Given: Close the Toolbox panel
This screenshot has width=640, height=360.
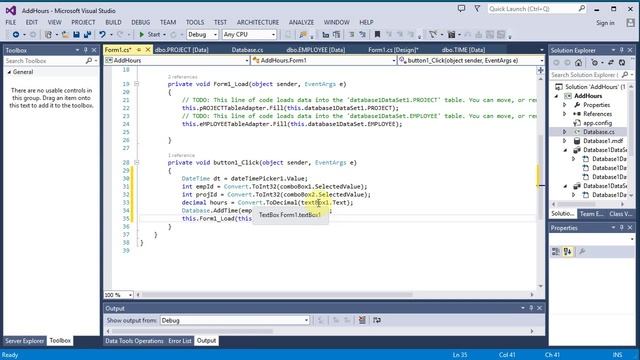Looking at the screenshot, I should click(94, 50).
